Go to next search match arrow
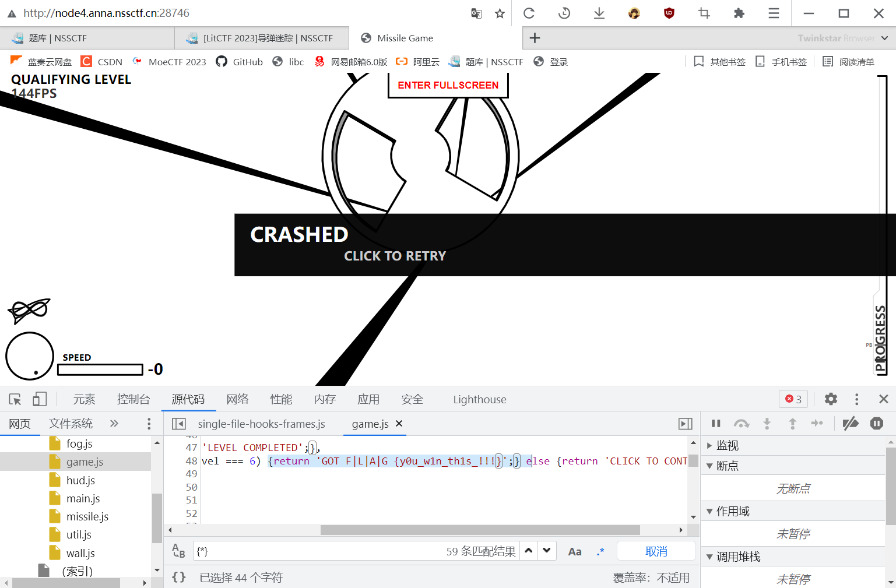 547,551
